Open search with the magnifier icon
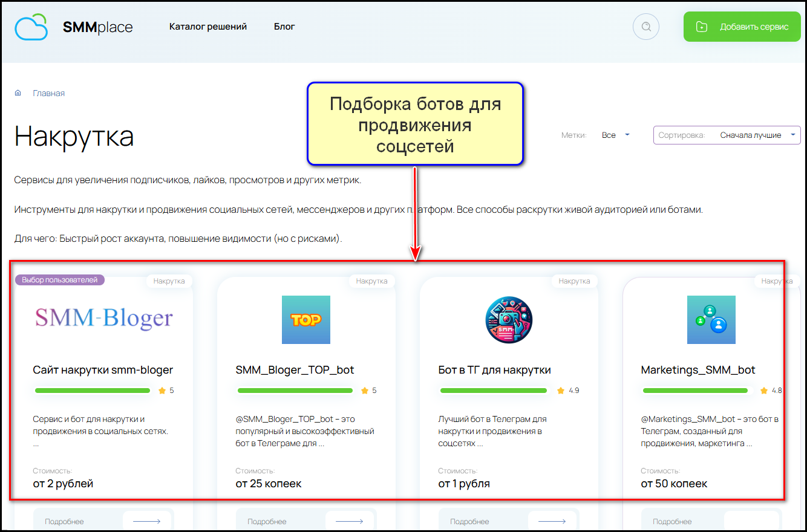Image resolution: width=807 pixels, height=532 pixels. 645,27
